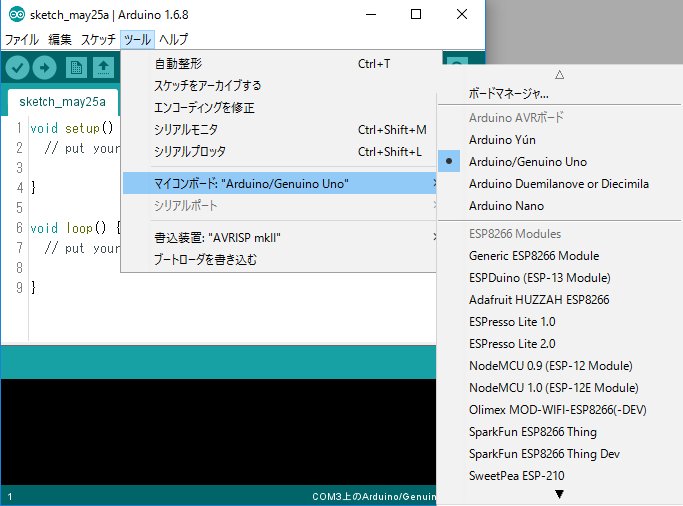Click the Upload arrow toolbar icon
Viewport: 683px width, 506px height.
tap(45, 68)
